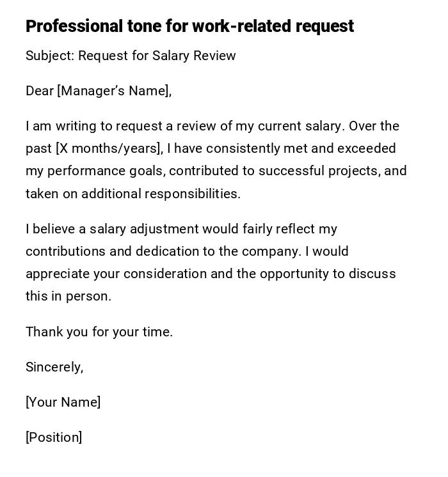Click the heading "Professional tone for work-related request"
The image size is (448, 477).
pyautogui.click(x=189, y=26)
